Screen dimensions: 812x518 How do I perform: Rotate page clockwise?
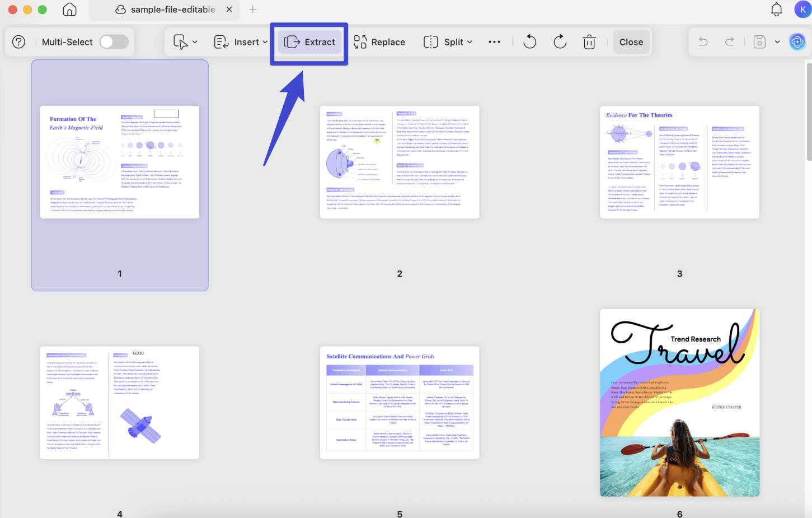[560, 42]
